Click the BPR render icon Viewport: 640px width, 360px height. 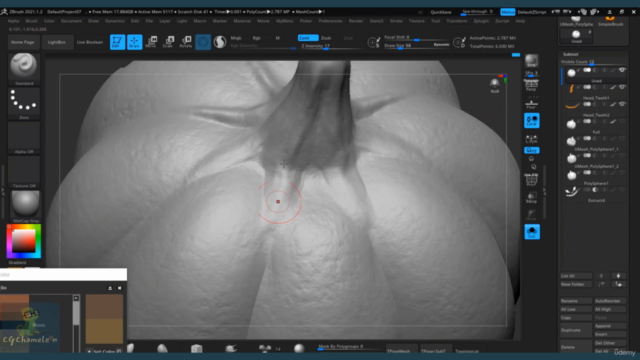(531, 61)
